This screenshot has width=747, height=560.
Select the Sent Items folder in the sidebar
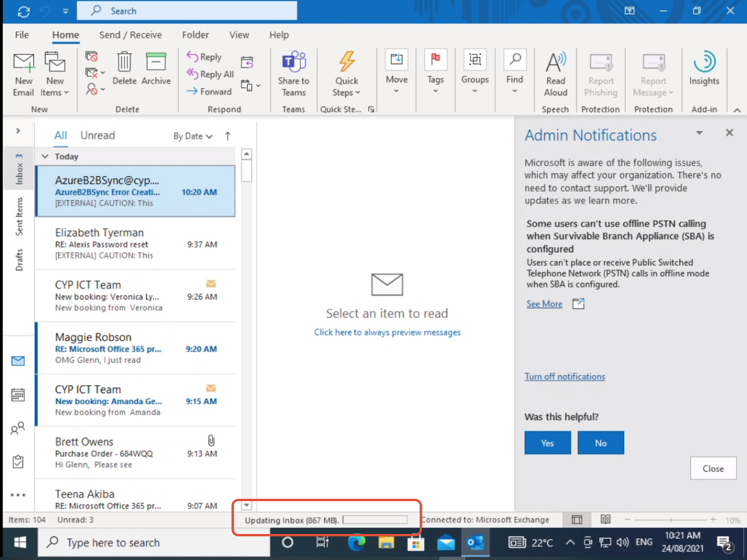pos(19,216)
